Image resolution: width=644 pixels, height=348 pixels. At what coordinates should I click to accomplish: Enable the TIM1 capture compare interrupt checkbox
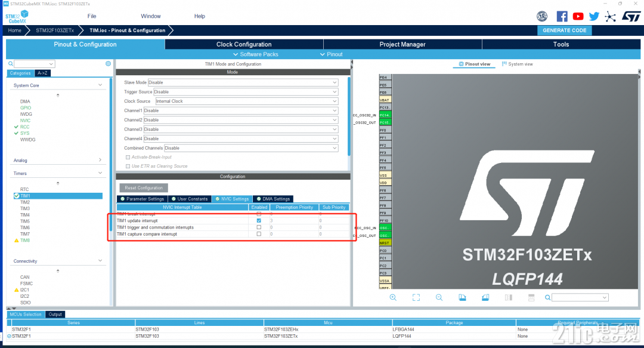click(x=259, y=234)
